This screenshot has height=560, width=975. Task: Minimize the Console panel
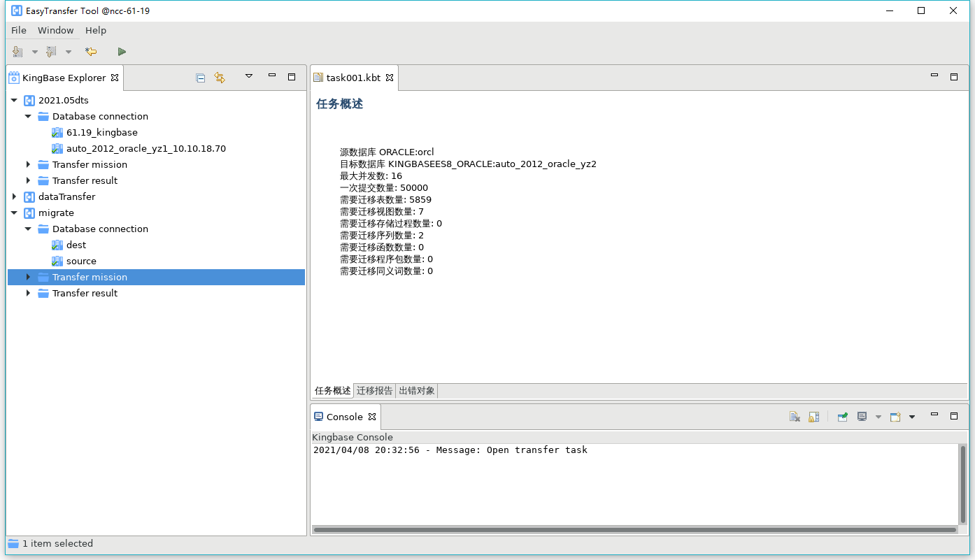coord(934,415)
